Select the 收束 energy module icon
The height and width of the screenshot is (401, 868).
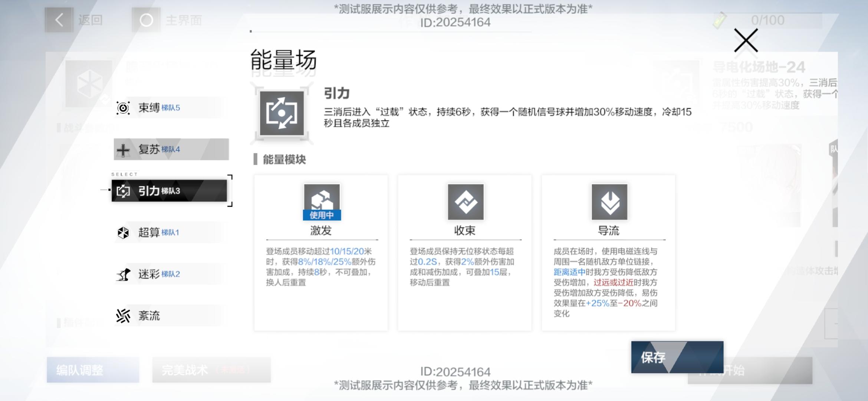click(465, 202)
